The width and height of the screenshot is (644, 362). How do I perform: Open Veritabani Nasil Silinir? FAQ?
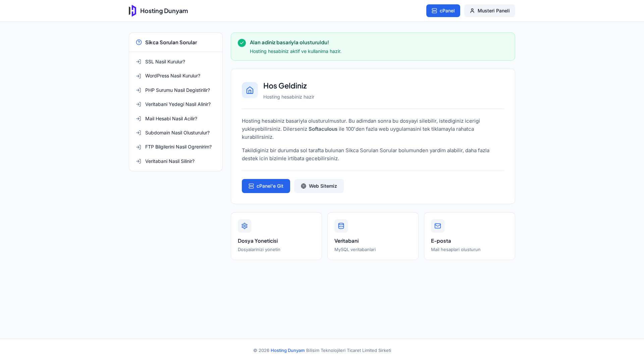pyautogui.click(x=176, y=161)
